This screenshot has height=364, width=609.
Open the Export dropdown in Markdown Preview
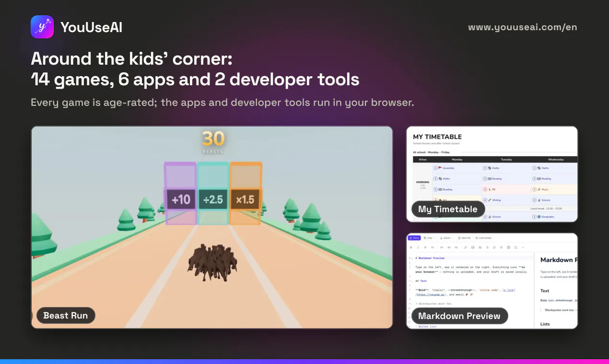pyautogui.click(x=446, y=238)
